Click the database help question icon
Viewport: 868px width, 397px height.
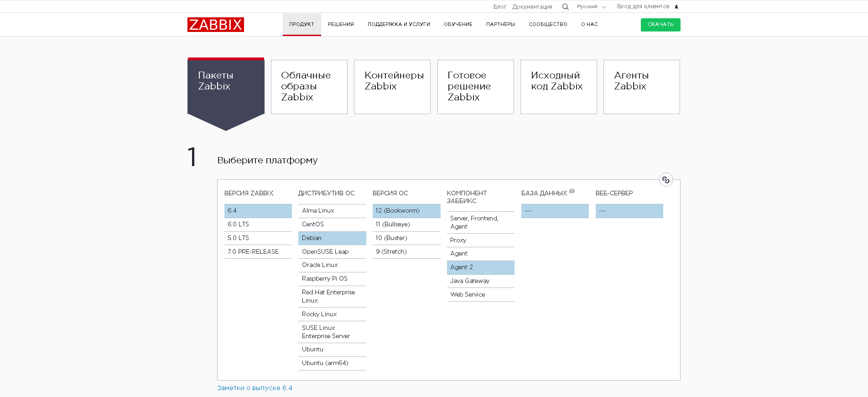pos(572,191)
